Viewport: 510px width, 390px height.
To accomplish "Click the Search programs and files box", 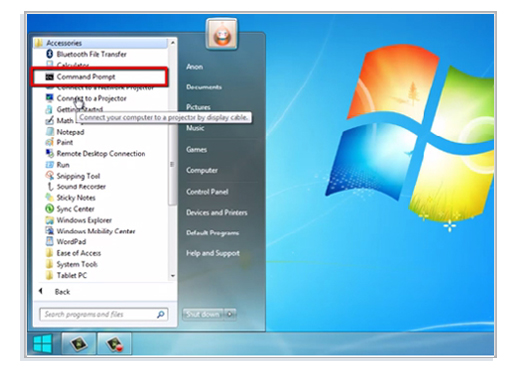I will point(104,314).
